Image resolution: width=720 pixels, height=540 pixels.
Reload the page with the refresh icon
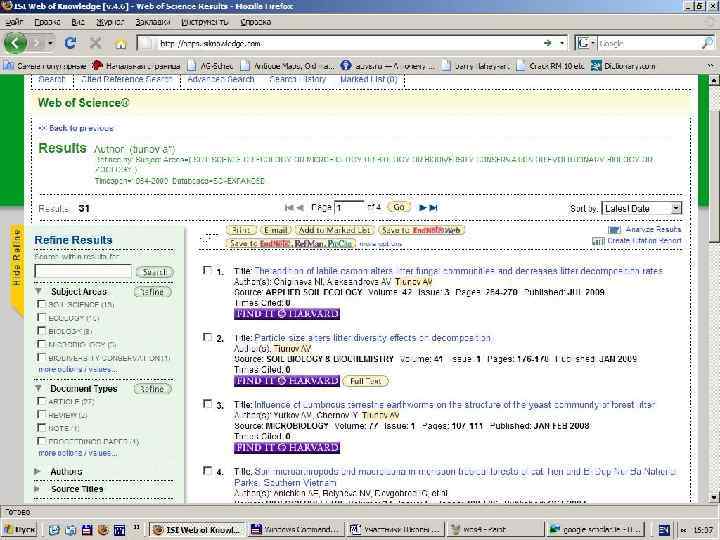(x=70, y=43)
